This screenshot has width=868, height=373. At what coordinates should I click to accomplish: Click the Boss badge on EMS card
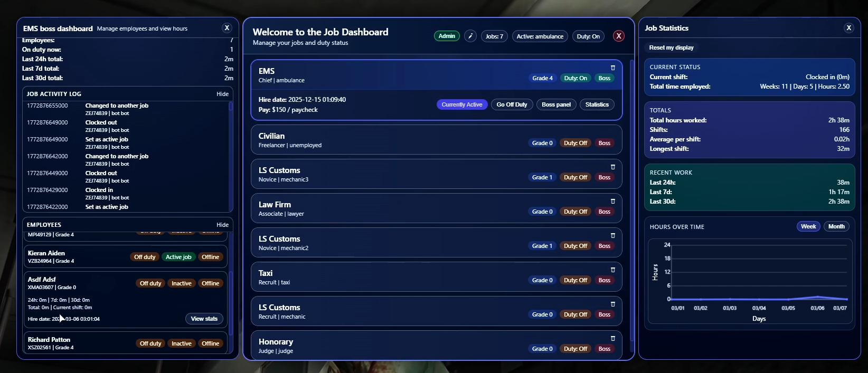point(605,78)
